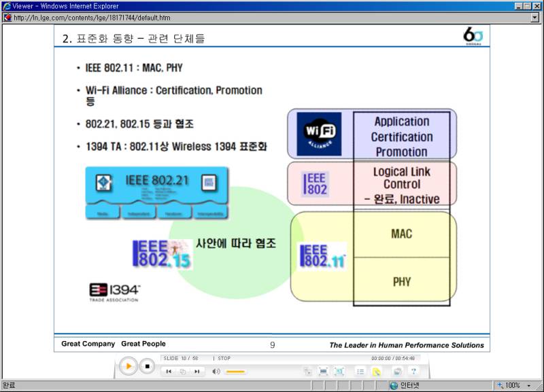The image size is (544, 392).
Task: Click the 'IEEE 802.11 : MAC, PHY' bullet
Action: point(134,67)
